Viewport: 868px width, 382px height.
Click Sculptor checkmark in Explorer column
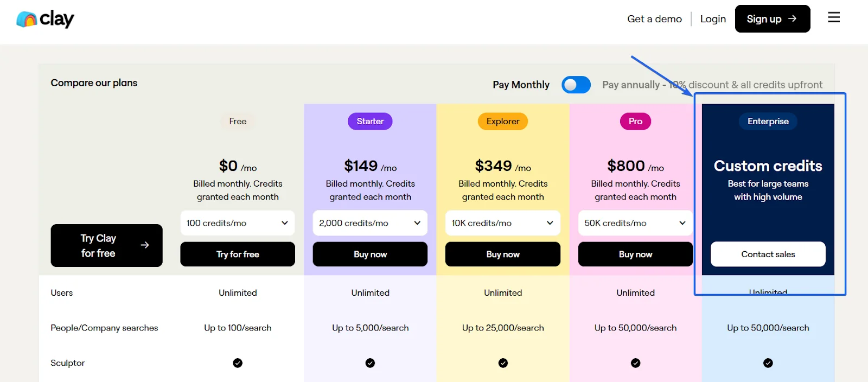pyautogui.click(x=503, y=363)
